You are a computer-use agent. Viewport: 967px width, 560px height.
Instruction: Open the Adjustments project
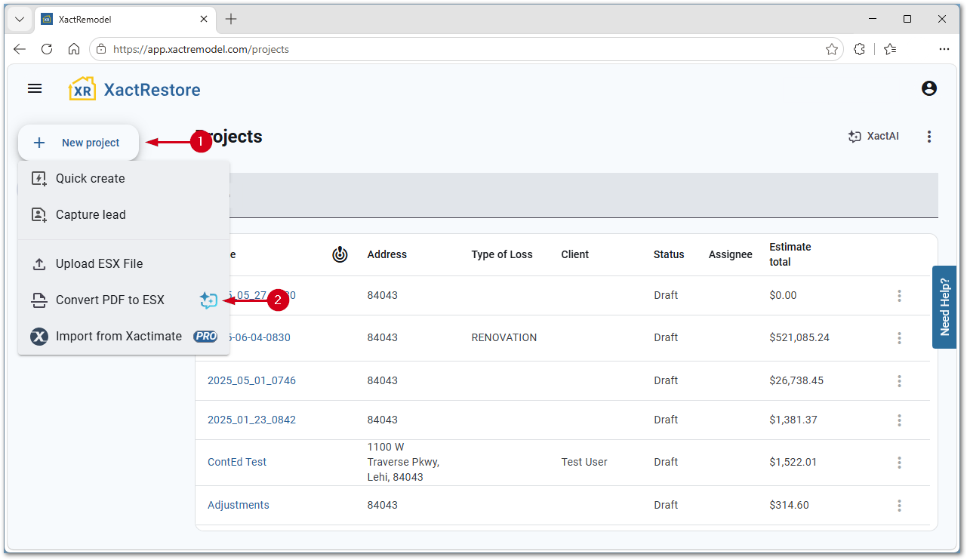click(239, 506)
